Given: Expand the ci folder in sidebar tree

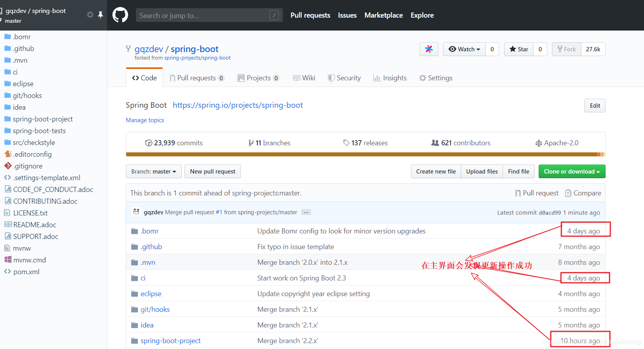Looking at the screenshot, I should point(15,72).
